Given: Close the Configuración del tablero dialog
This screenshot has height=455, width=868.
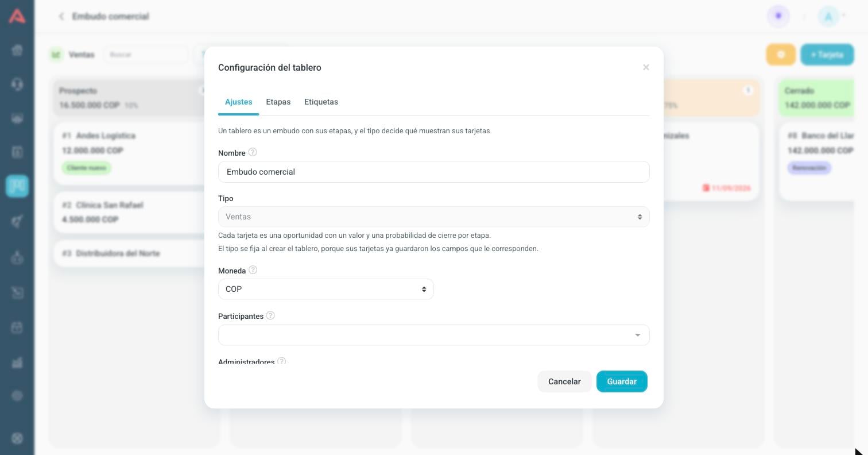Looking at the screenshot, I should (x=646, y=67).
